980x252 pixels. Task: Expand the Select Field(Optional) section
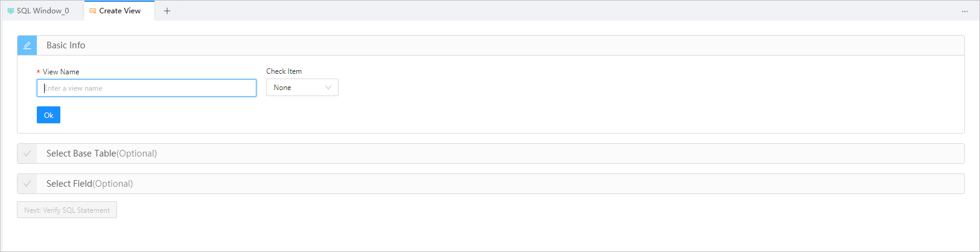coord(89,184)
